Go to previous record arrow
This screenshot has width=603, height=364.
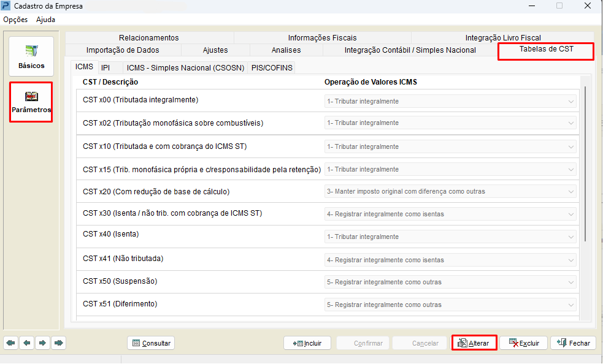coord(26,343)
